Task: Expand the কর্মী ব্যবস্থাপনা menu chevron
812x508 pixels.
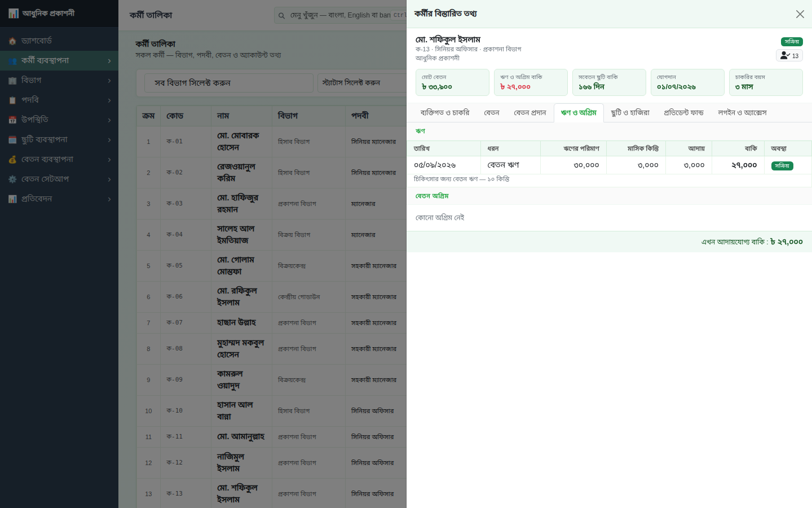Action: point(109,61)
